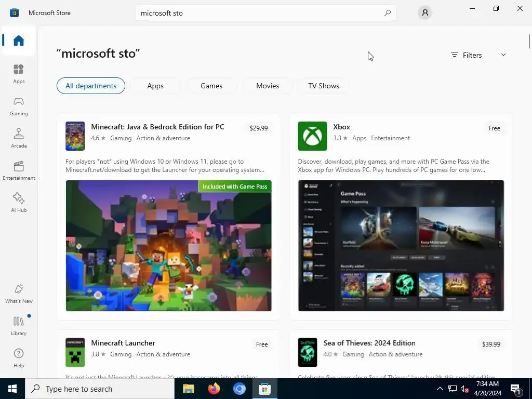Click the network icon in system tray
The height and width of the screenshot is (399, 532).
point(453,389)
